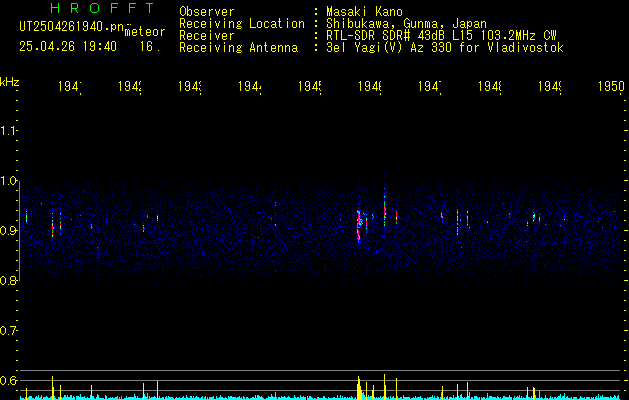Image resolution: width=629 pixels, height=400 pixels.
Task: Click the 0.9 kHz frequency label
Action: point(8,230)
